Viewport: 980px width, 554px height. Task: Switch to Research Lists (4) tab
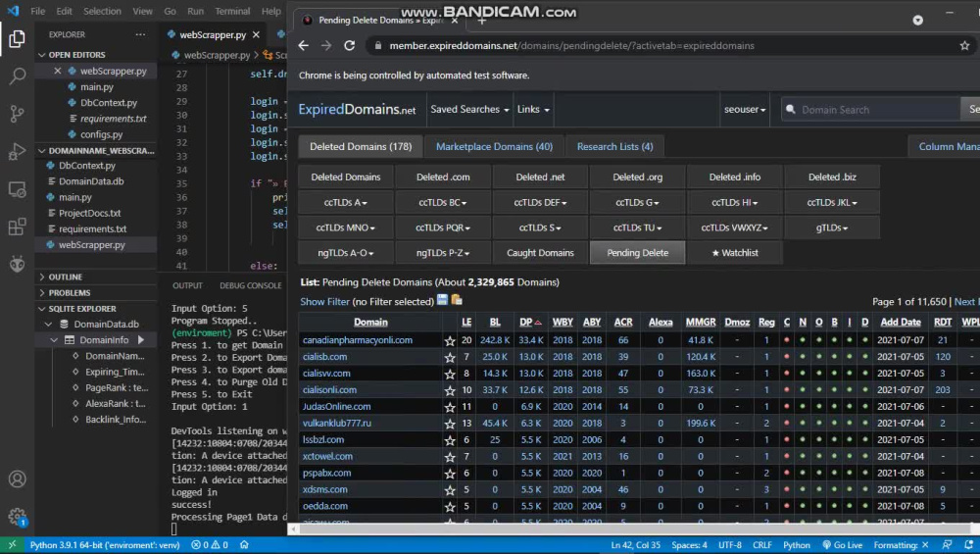coord(615,146)
